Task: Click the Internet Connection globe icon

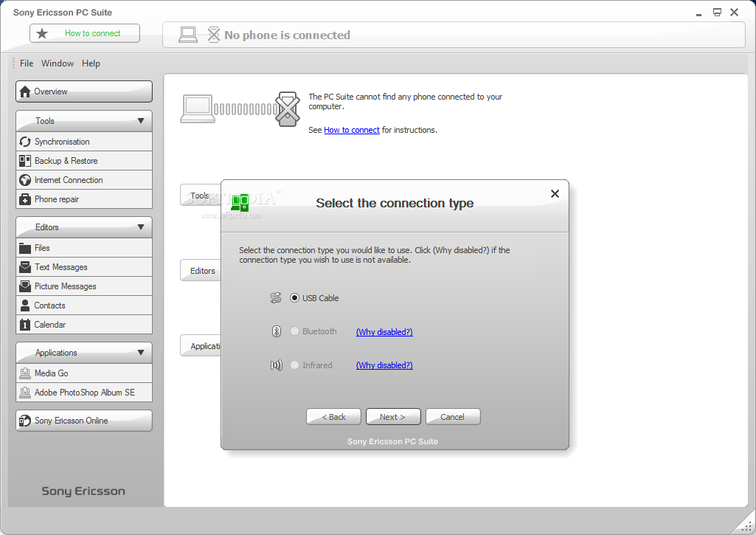Action: [25, 180]
